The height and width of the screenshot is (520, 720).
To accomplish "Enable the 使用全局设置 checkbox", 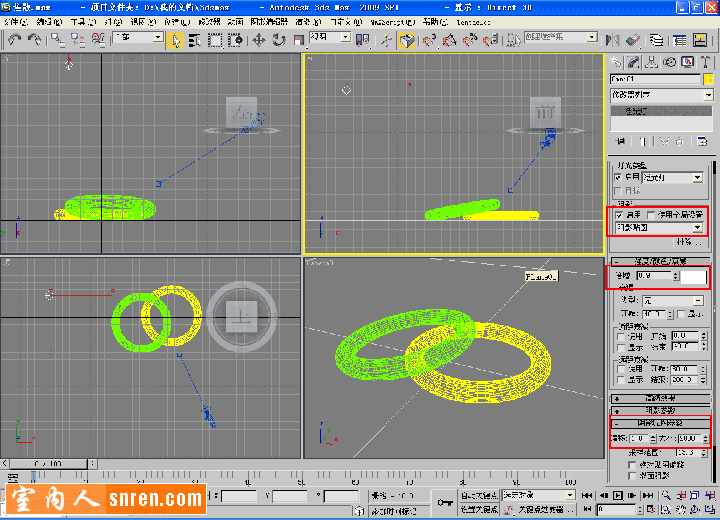I will (x=652, y=215).
